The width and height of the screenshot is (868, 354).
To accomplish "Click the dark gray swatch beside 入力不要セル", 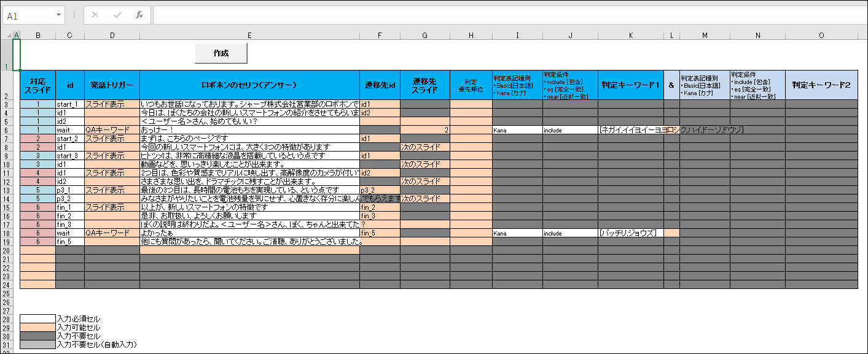I will coord(38,336).
